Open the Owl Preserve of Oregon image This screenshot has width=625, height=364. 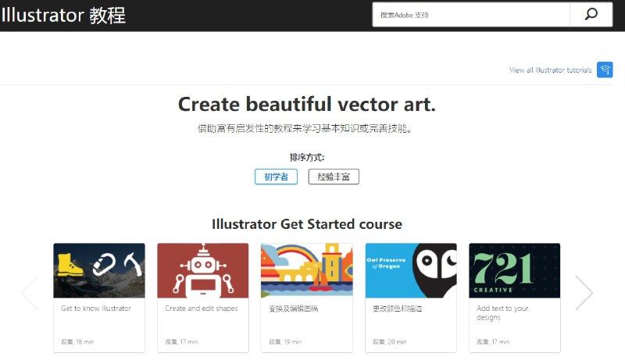[411, 270]
